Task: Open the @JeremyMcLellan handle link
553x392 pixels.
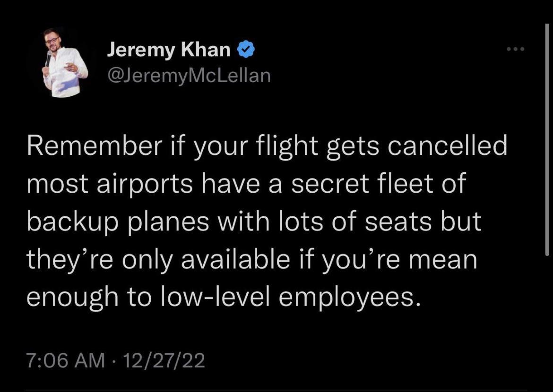Action: 189,75
